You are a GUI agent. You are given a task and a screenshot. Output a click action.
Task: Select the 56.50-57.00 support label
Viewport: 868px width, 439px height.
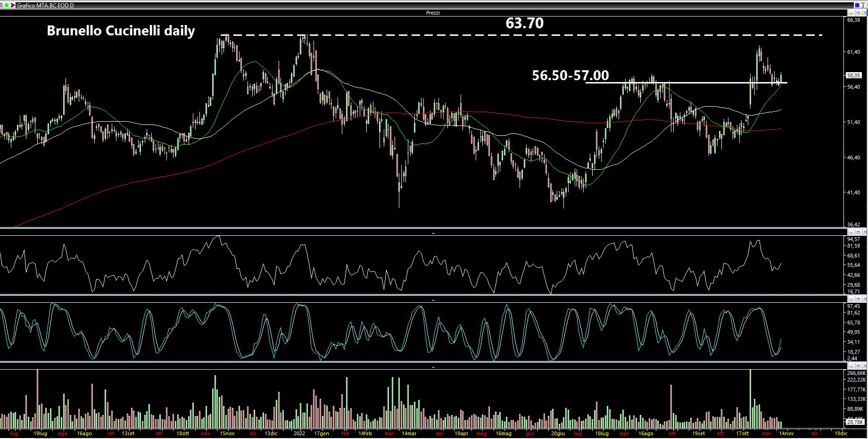click(570, 75)
